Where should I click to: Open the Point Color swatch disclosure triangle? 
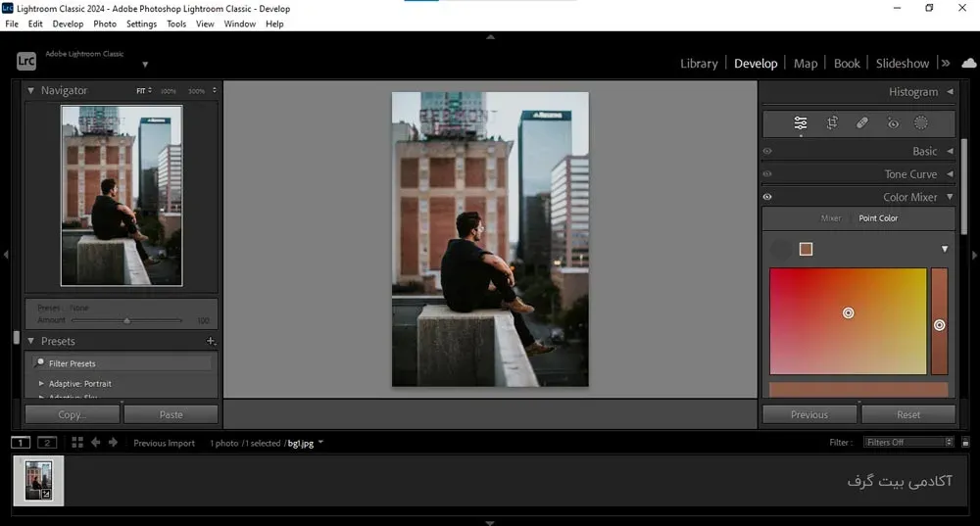(x=945, y=249)
